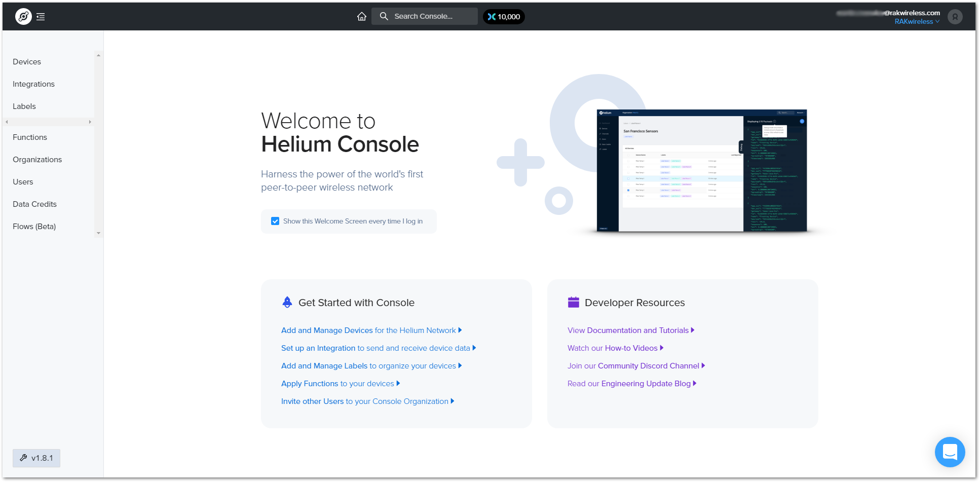This screenshot has width=980, height=482.
Task: Click the rocket icon beside Get Started
Action: [x=287, y=303]
